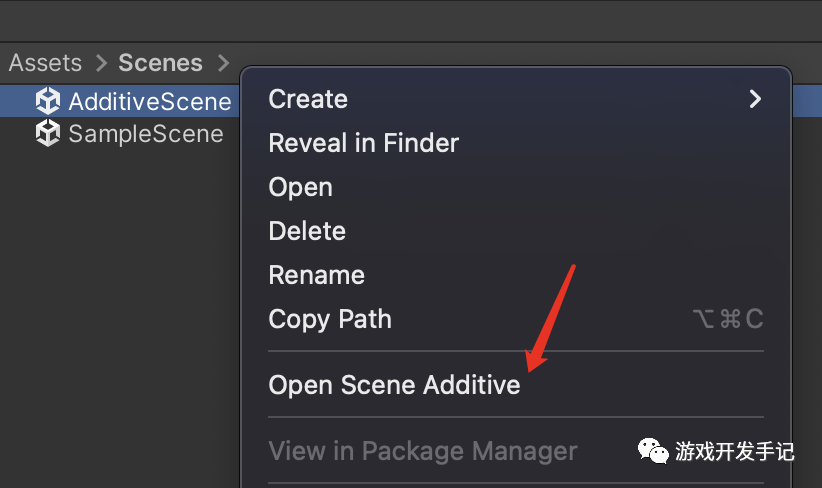Choose Open from the context menu
Viewport: 822px width, 488px height.
[300, 187]
